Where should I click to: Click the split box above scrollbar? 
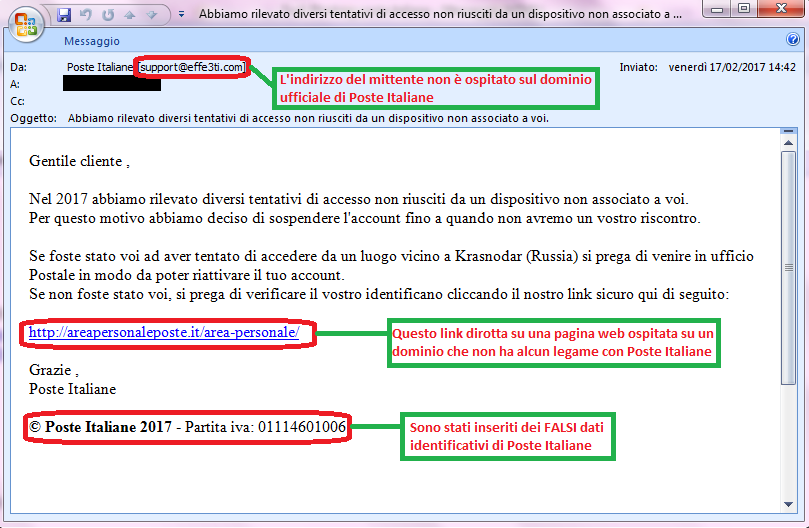click(788, 131)
